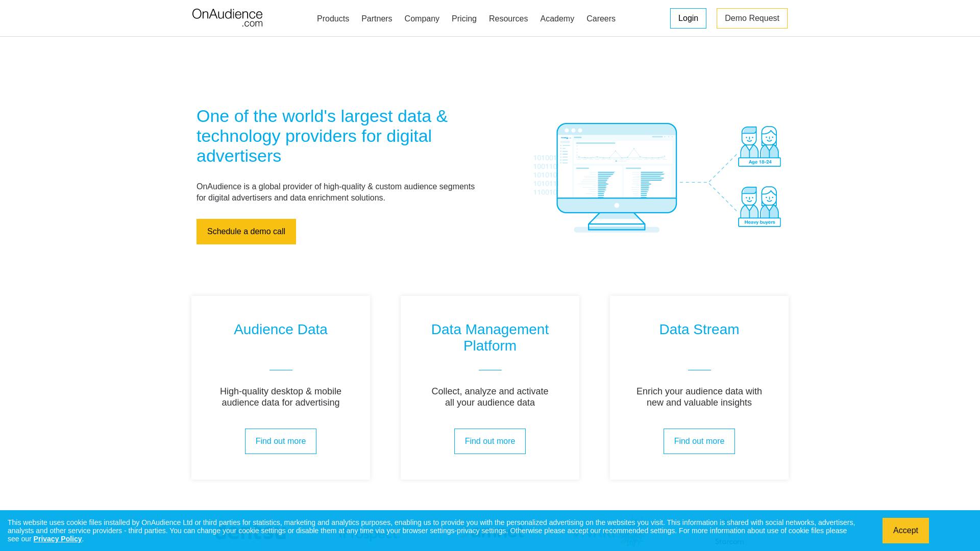Screen dimensions: 980x551
Task: Click 'High-quality desktop & mobile' description text
Action: (281, 397)
